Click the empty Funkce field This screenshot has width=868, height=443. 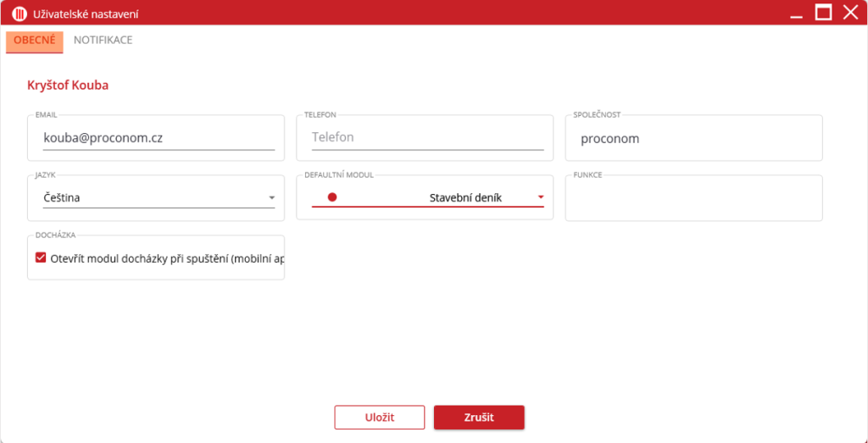[x=693, y=200]
